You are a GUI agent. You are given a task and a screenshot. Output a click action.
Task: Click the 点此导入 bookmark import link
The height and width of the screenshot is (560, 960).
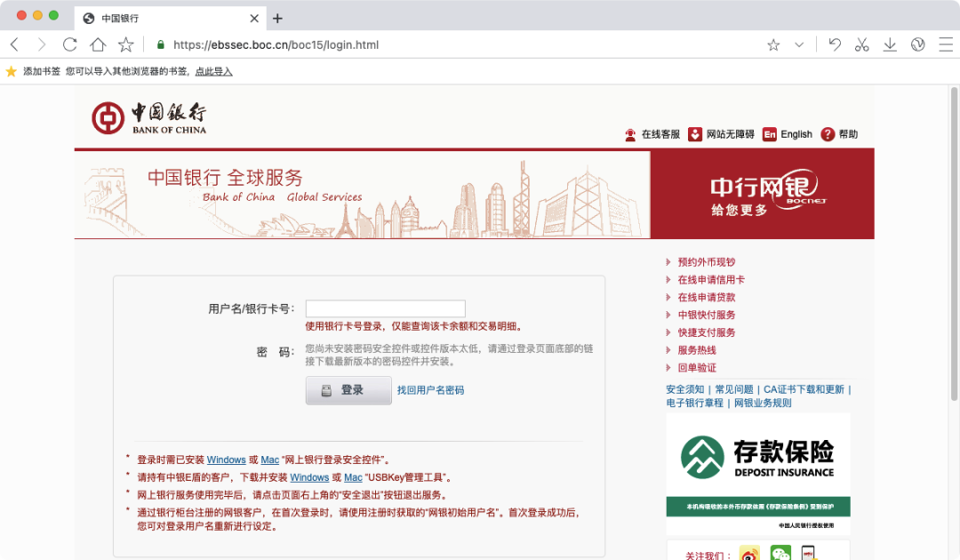[x=213, y=72]
